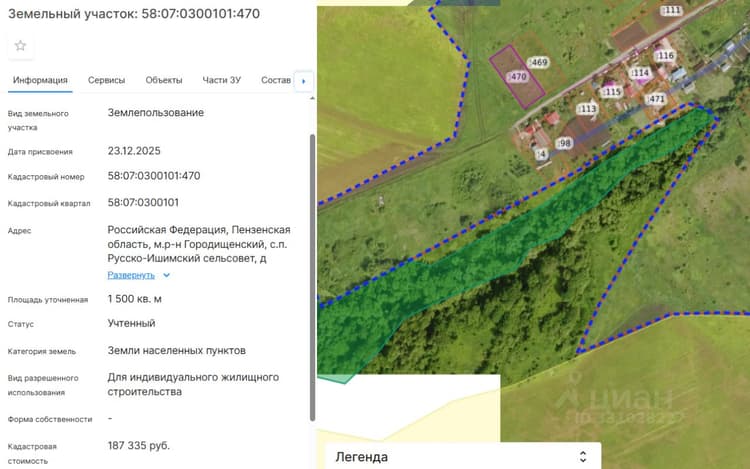750x469 pixels.
Task: Open the Объекты tab
Action: [x=164, y=80]
